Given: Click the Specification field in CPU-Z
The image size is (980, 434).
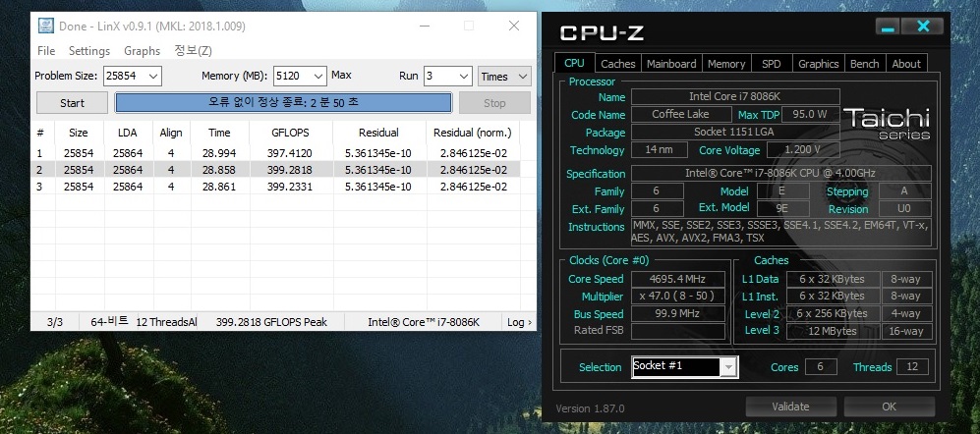Looking at the screenshot, I should point(780,173).
